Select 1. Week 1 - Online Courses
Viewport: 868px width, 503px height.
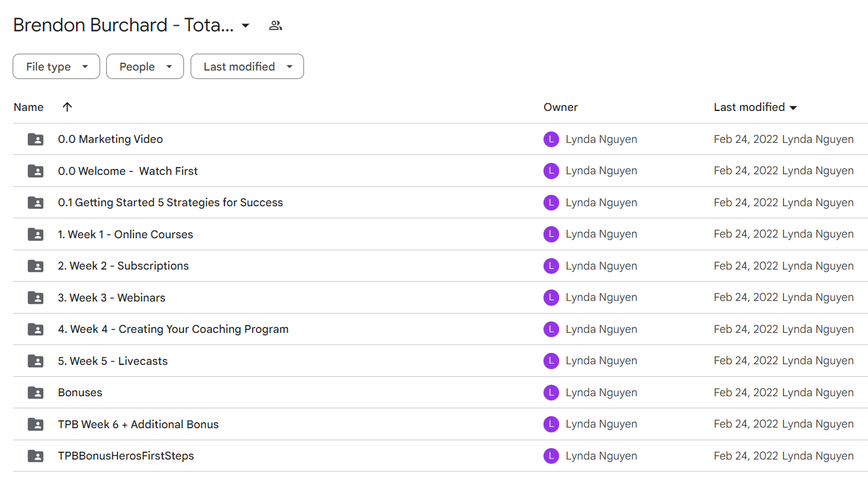tap(125, 235)
